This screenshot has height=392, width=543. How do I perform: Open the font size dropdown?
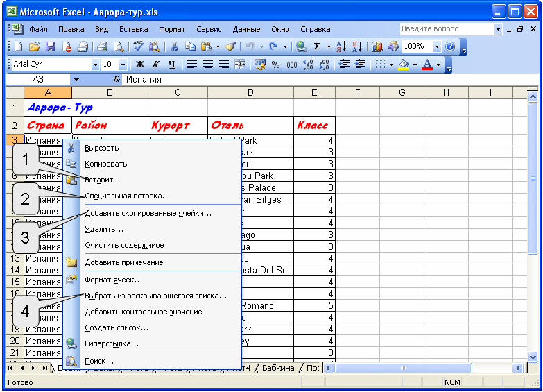[123, 65]
